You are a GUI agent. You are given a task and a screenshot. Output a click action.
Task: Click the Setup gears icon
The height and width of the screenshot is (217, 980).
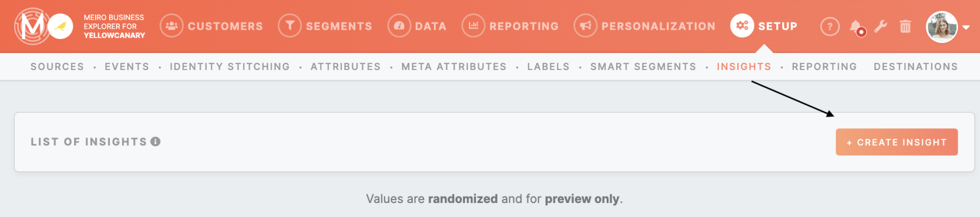click(x=742, y=26)
